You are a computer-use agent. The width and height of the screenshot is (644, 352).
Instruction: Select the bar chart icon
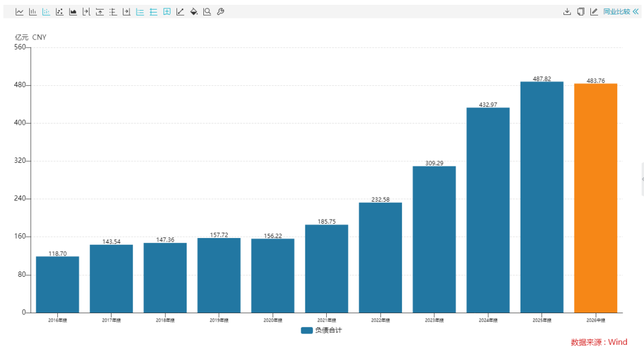(x=33, y=12)
